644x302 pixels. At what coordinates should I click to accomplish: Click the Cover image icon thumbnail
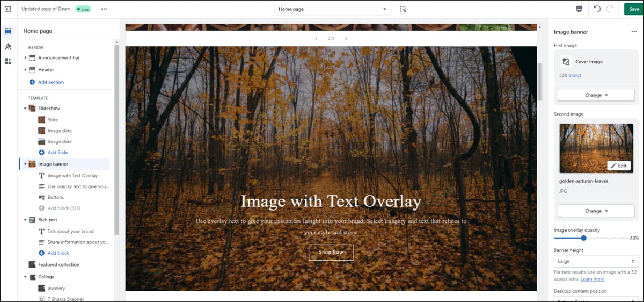tap(566, 62)
